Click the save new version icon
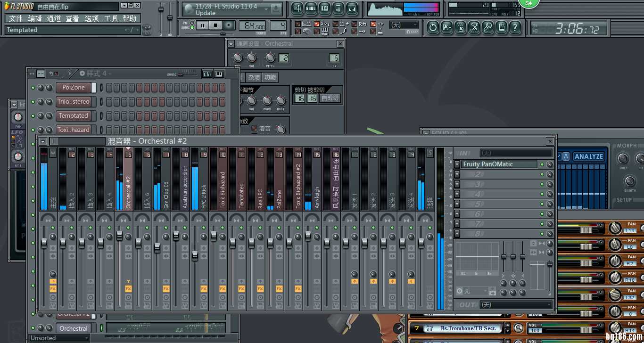This screenshot has height=343, width=644. coord(446,27)
